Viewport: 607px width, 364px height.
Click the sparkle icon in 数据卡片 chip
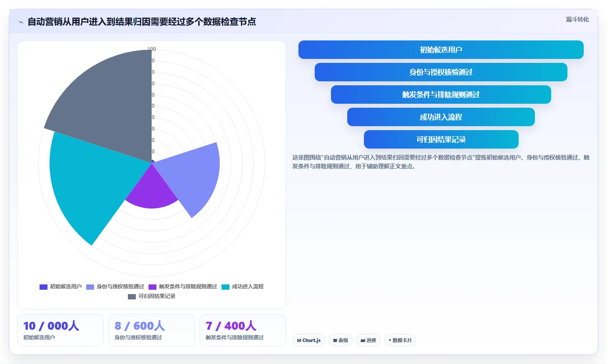click(x=390, y=340)
